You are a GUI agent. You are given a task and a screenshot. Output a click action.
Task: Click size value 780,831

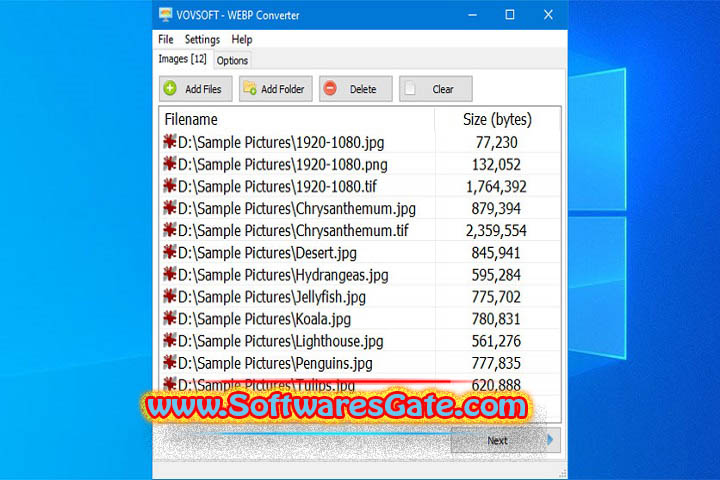pyautogui.click(x=496, y=319)
